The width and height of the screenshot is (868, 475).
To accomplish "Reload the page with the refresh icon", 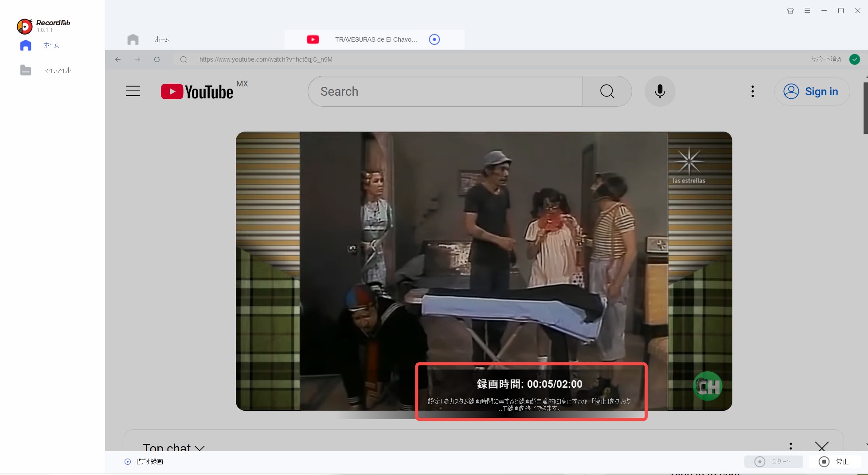I will pos(157,59).
